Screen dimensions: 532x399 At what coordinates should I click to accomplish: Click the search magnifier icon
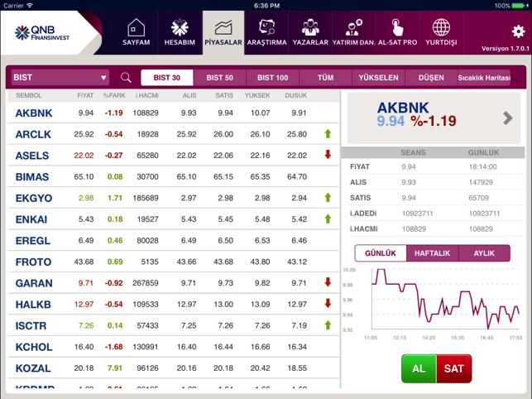(x=126, y=78)
